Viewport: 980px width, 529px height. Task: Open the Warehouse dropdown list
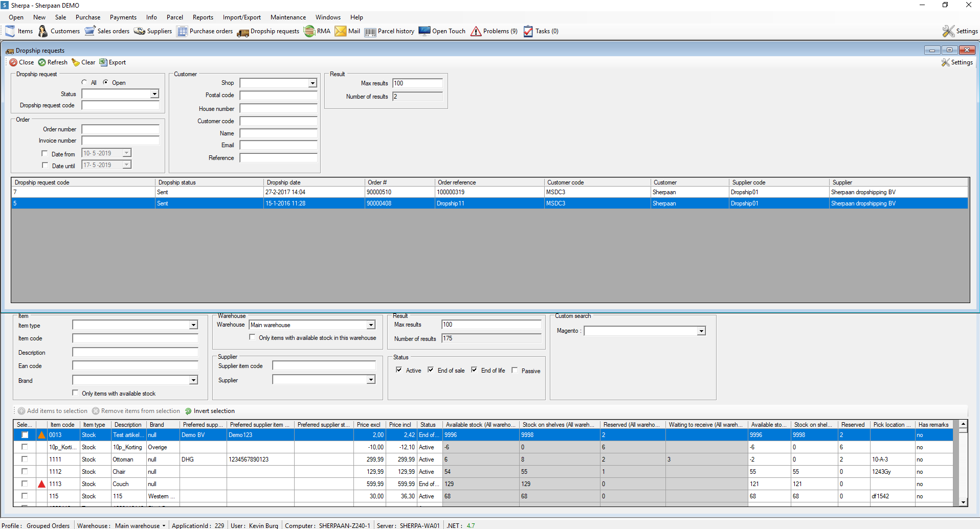370,325
